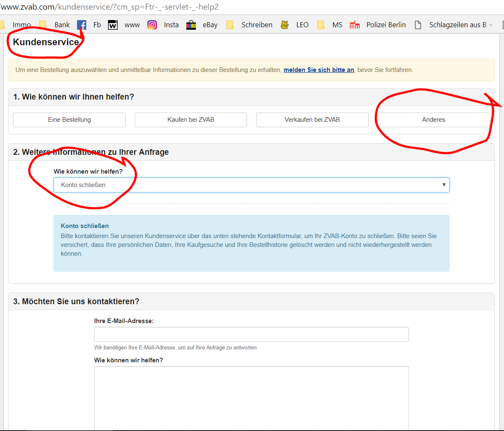504x431 pixels.
Task: Open the Bank bookmark folder
Action: click(54, 25)
